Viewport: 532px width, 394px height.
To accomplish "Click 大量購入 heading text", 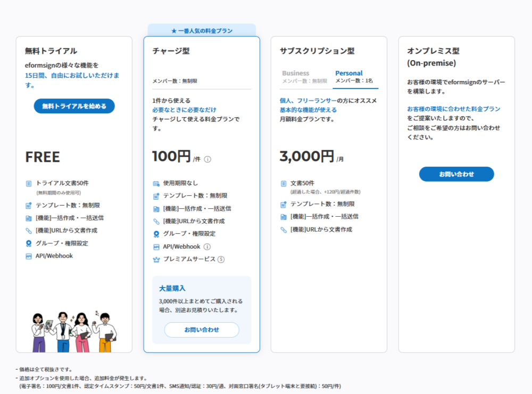I will click(172, 289).
